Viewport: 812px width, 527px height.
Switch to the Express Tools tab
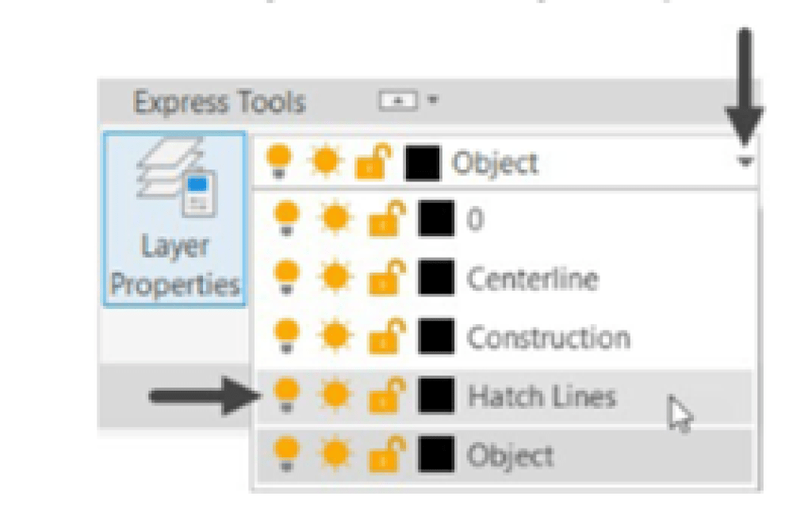tap(219, 102)
